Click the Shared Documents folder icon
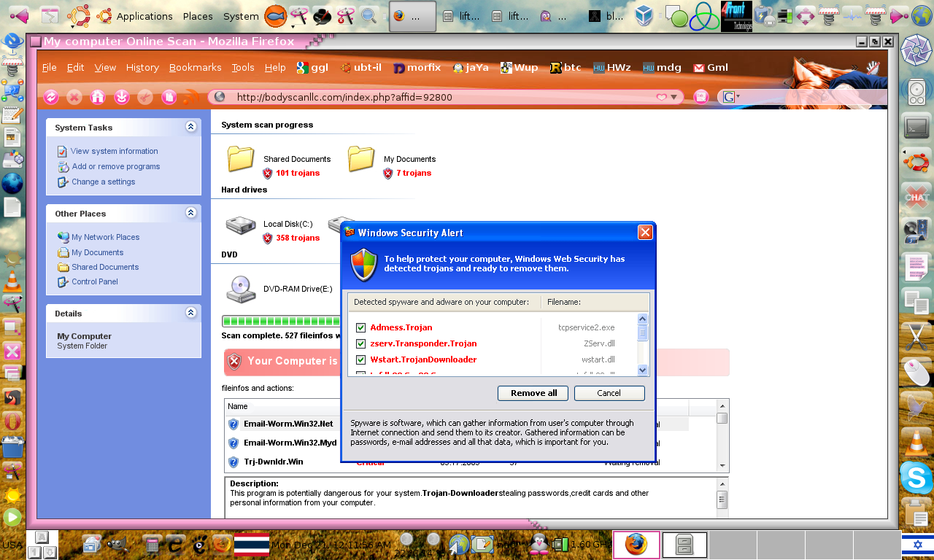The image size is (934, 560). click(241, 159)
